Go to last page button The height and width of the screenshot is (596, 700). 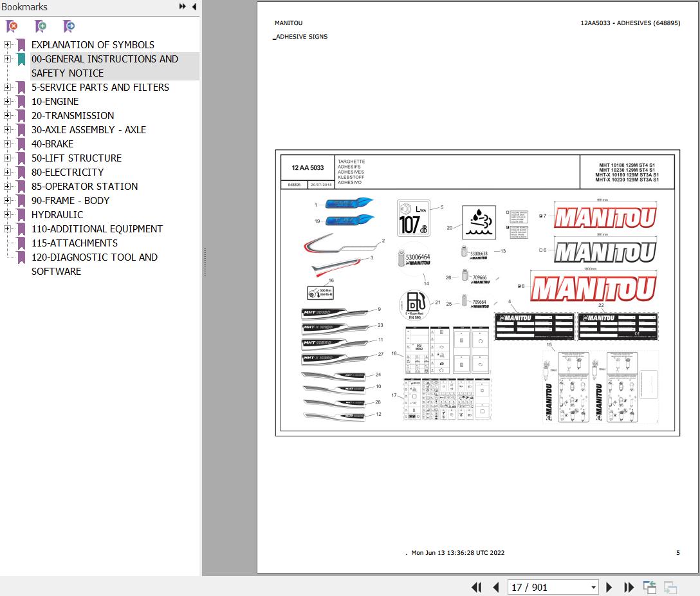pos(629,588)
